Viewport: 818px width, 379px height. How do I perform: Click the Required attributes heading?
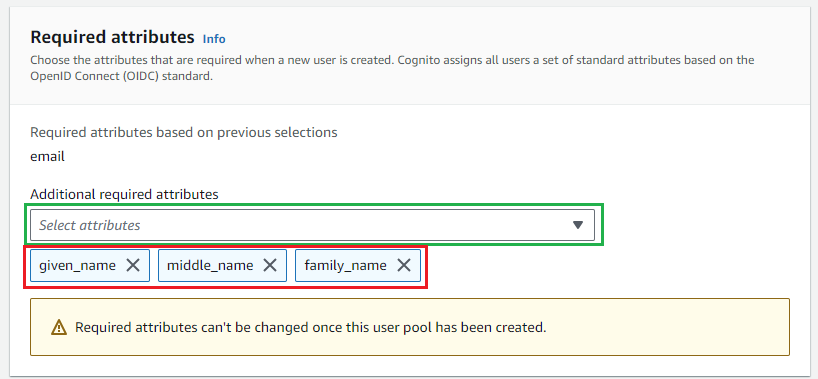pyautogui.click(x=112, y=37)
